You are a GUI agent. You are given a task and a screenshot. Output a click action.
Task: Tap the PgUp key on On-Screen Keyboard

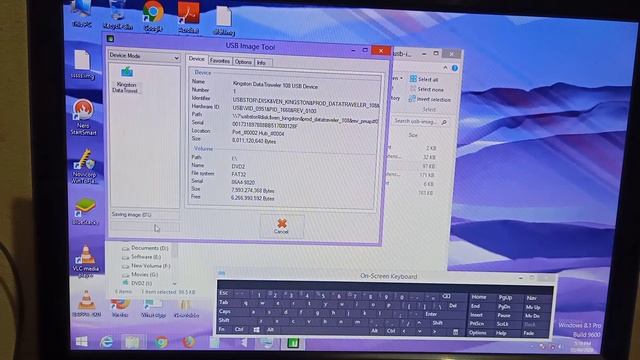(x=505, y=298)
